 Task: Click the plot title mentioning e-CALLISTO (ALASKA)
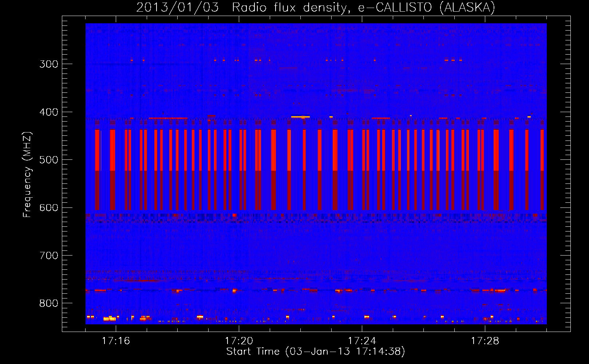316,7
